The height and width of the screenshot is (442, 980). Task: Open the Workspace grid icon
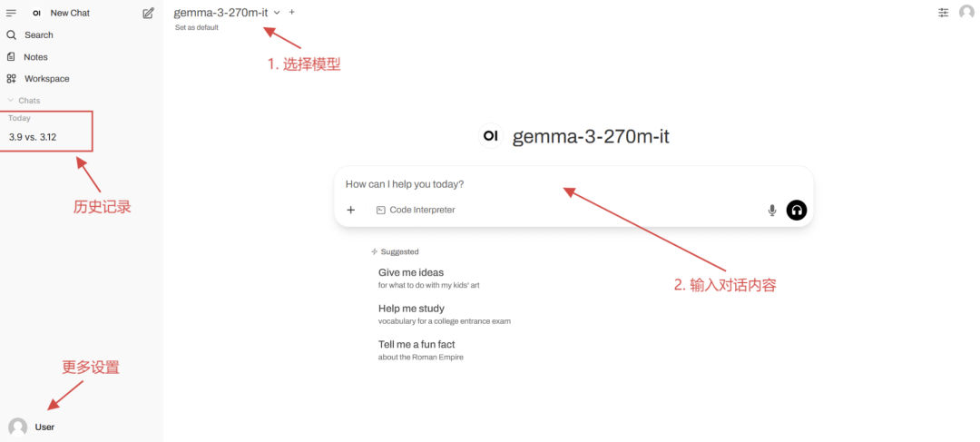pyautogui.click(x=11, y=79)
